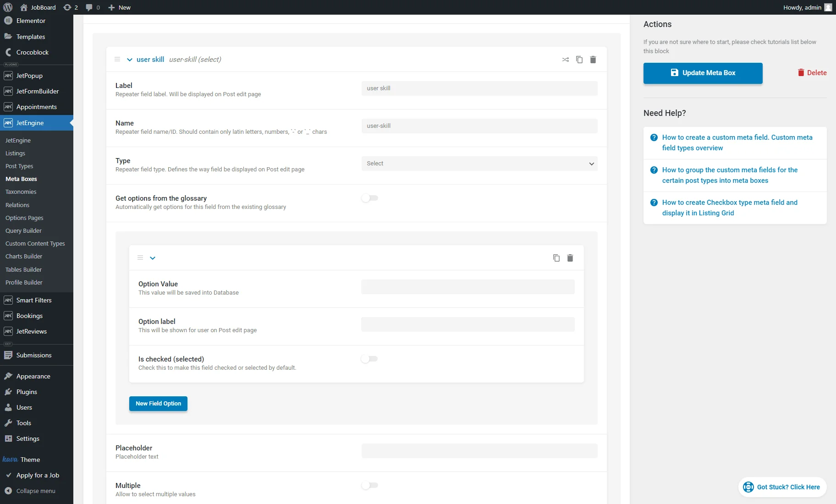The image size is (836, 504).
Task: Open comments counter in admin bar
Action: (93, 7)
